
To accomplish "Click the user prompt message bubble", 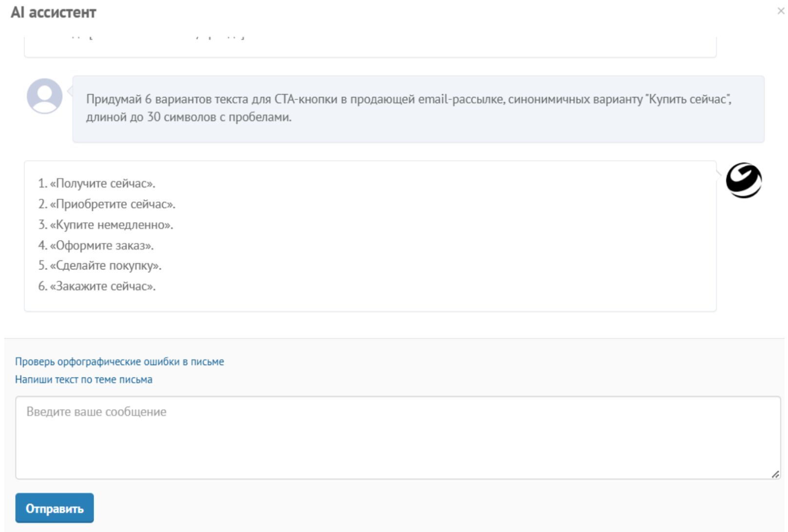I will coord(418,132).
